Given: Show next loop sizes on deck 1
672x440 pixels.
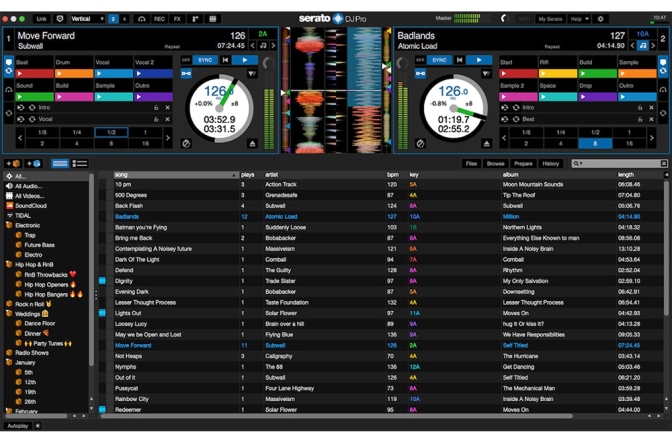Looking at the screenshot, I should 168,138.
